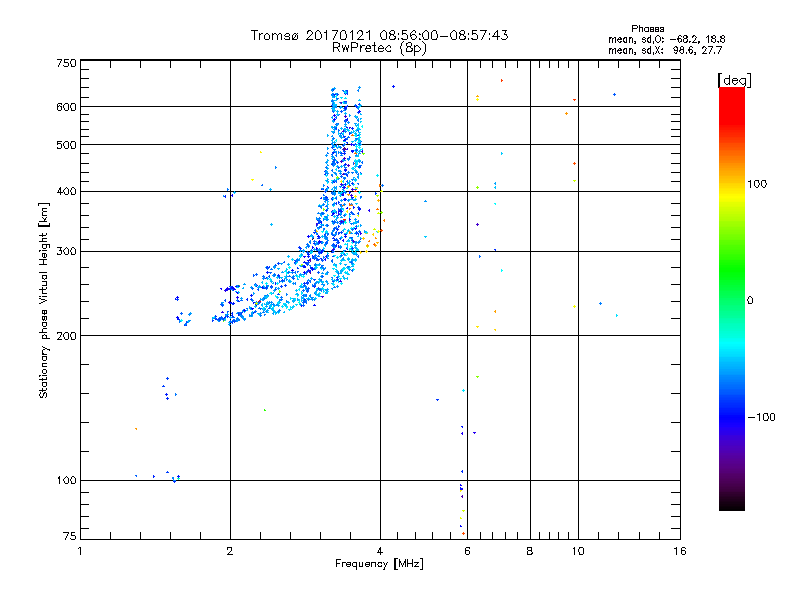Click the y-axis tick label '400'
The image size is (800, 600).
coord(66,191)
